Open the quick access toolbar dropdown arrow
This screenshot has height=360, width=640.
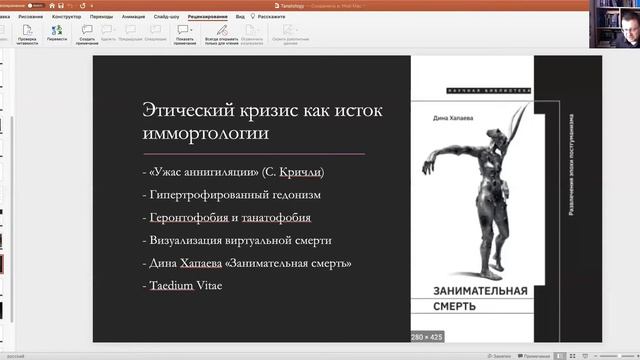(x=92, y=6)
